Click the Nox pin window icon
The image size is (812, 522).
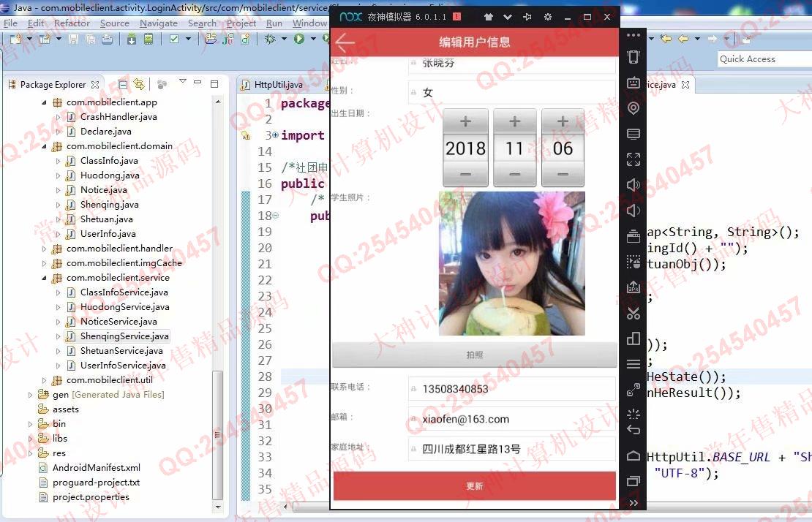527,17
